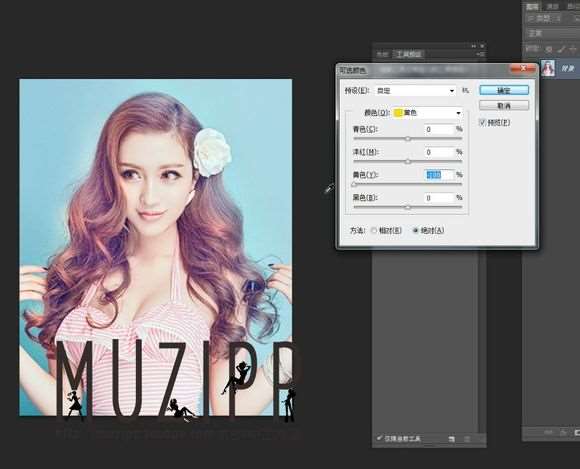Image resolution: width=580 pixels, height=469 pixels.
Task: Toggle the current tool only checkbox
Action: coord(379,438)
